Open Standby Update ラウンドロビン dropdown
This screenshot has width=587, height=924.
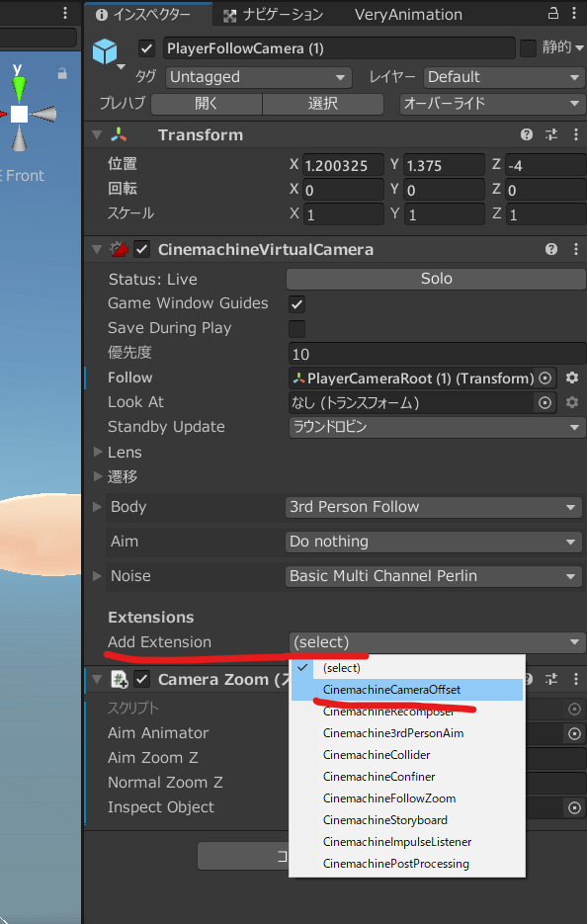pos(437,427)
